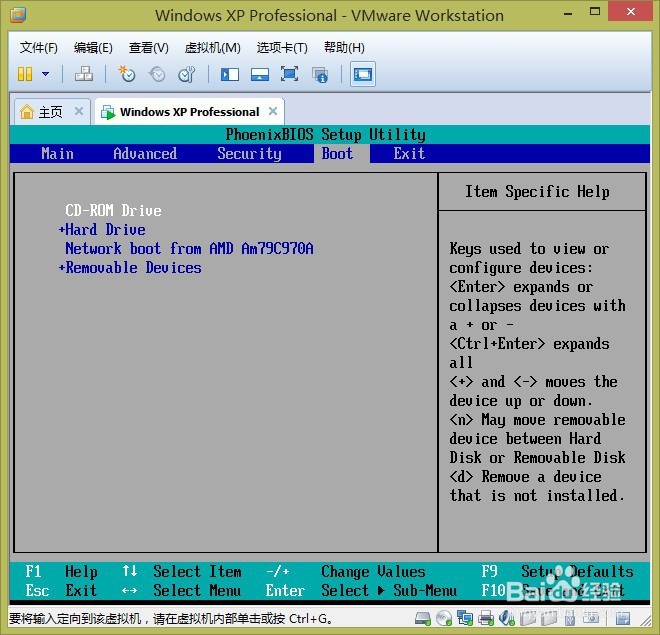Click the sound card status icon
Image resolution: width=660 pixels, height=635 pixels.
506,618
